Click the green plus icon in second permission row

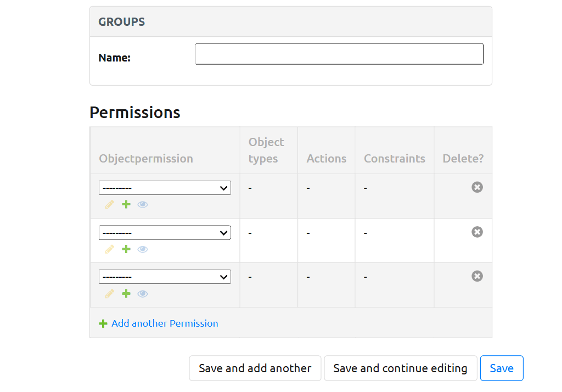(x=126, y=249)
